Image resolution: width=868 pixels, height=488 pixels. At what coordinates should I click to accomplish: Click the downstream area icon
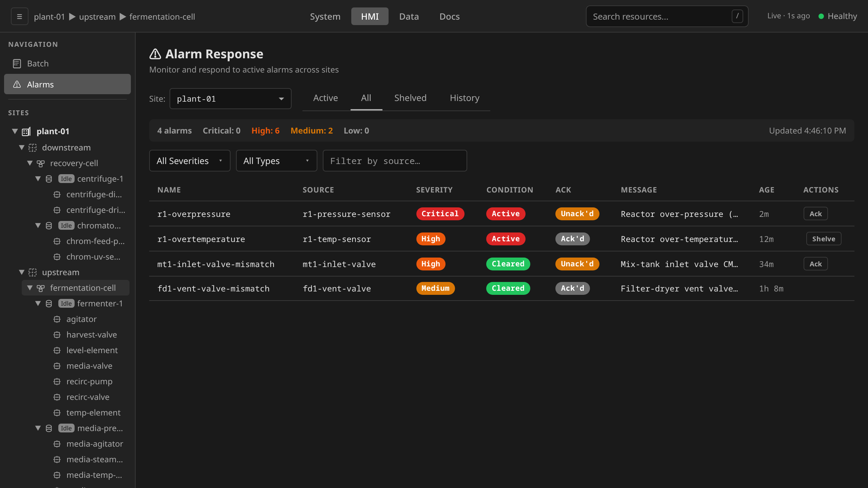pyautogui.click(x=33, y=148)
